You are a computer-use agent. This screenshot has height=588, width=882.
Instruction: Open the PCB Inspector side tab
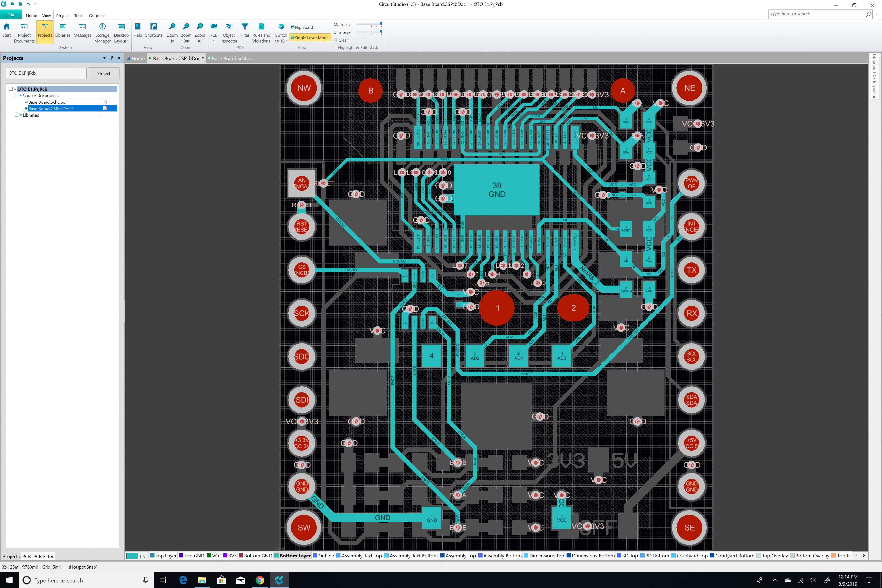(874, 86)
